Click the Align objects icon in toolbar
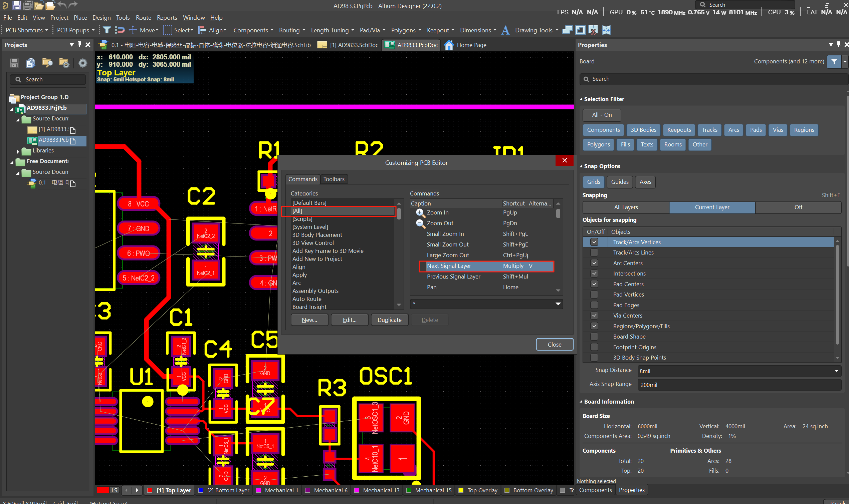Image resolution: width=849 pixels, height=504 pixels. 203,30
